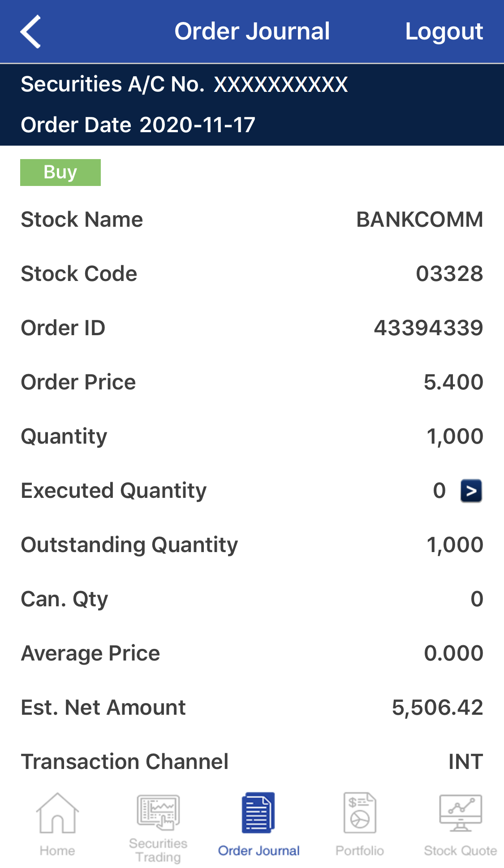Select the Transaction Channel INT value
The image size is (504, 868).
point(465,762)
